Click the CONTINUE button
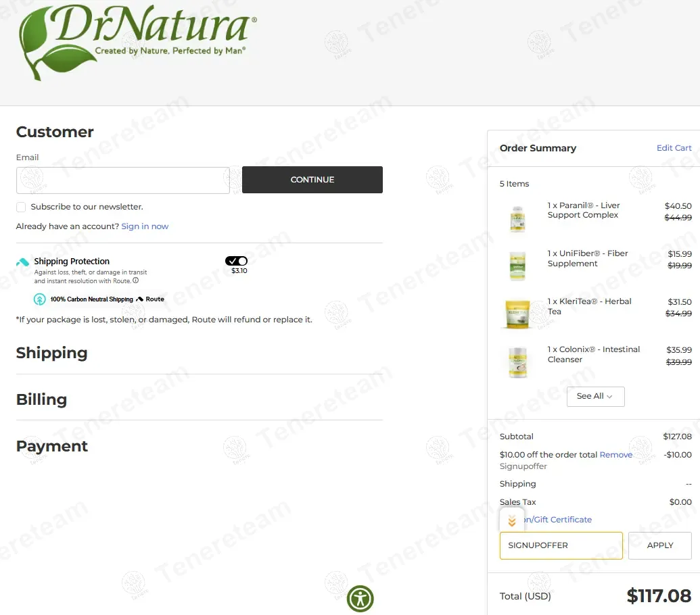The height and width of the screenshot is (615, 700). (312, 180)
